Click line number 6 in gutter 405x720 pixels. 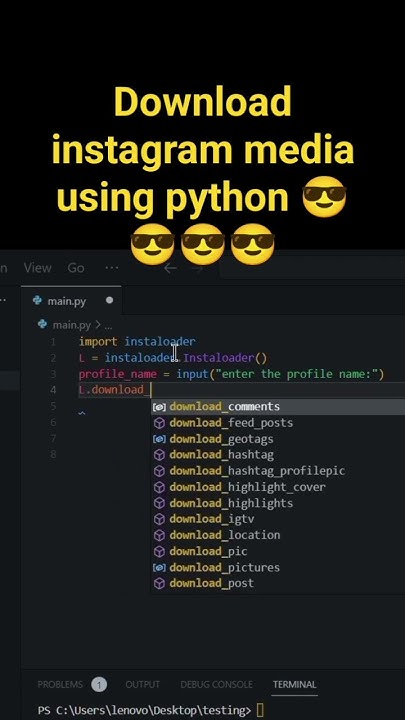(x=53, y=422)
